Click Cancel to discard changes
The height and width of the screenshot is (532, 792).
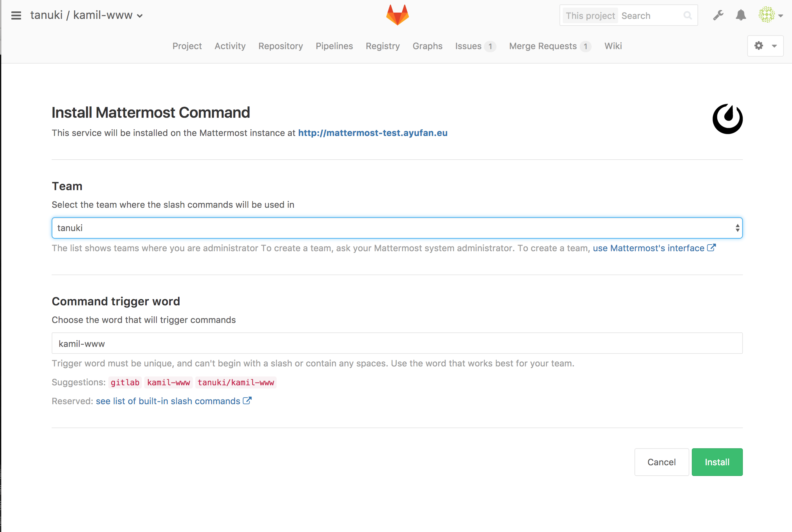click(661, 462)
